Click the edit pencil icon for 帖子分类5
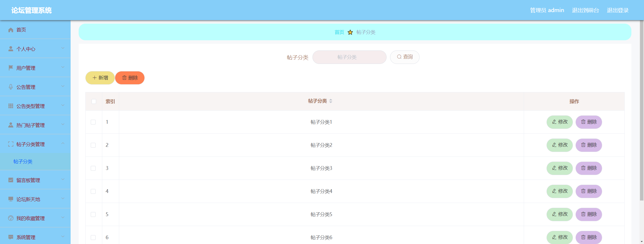The height and width of the screenshot is (244, 644). click(x=554, y=214)
